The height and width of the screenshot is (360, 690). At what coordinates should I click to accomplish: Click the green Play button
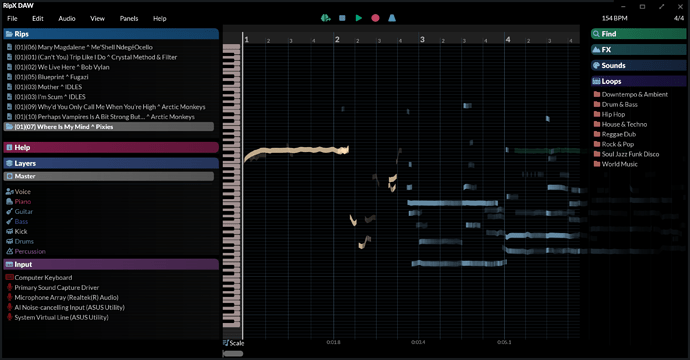click(x=359, y=18)
